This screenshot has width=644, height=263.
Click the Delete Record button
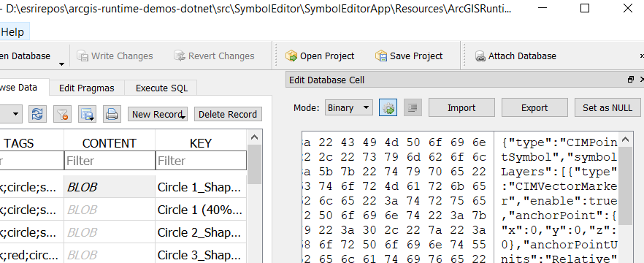[228, 114]
